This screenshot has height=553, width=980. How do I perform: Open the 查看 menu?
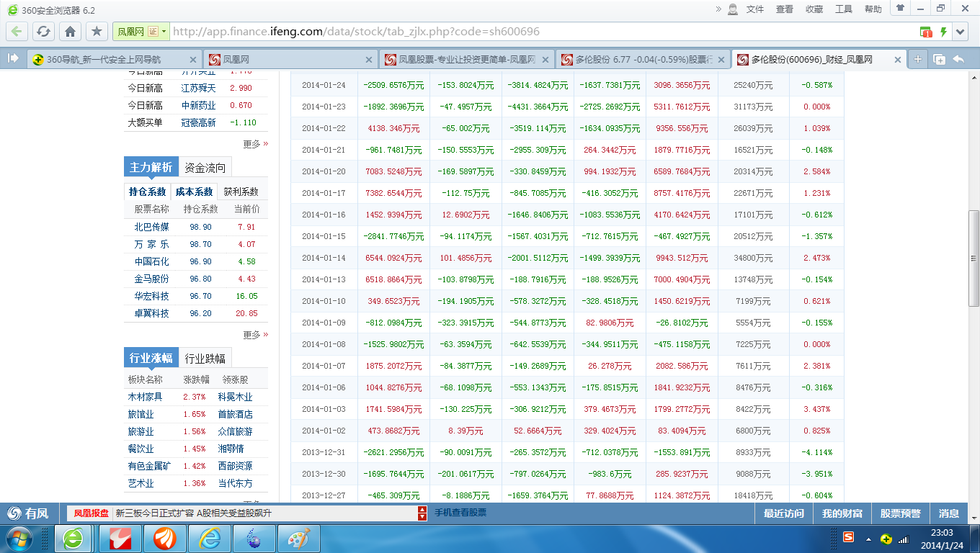point(785,9)
